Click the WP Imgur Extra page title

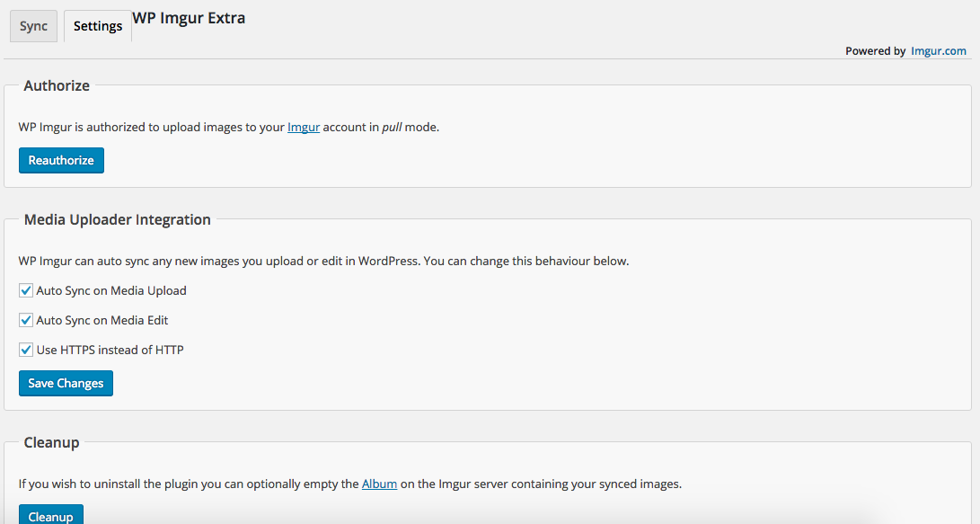click(189, 18)
